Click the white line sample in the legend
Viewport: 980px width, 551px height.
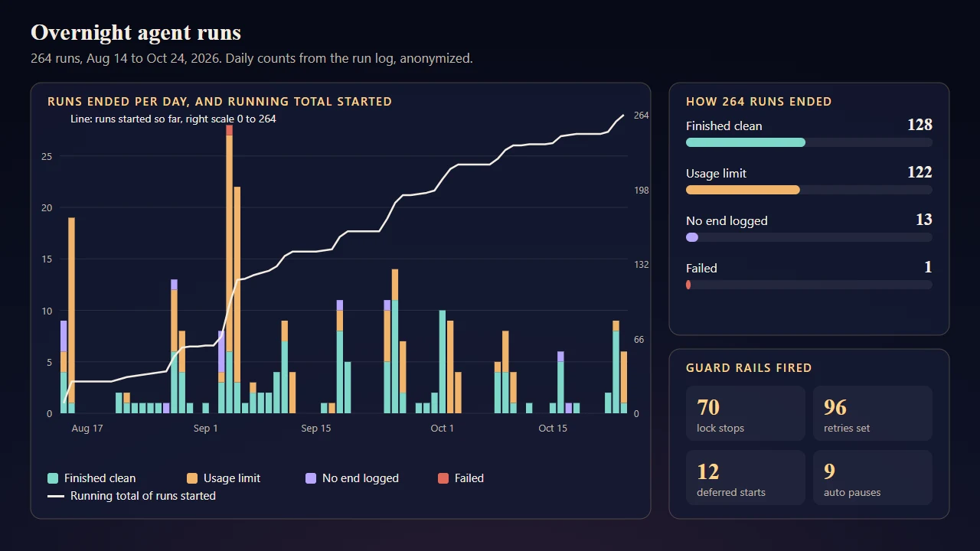56,496
